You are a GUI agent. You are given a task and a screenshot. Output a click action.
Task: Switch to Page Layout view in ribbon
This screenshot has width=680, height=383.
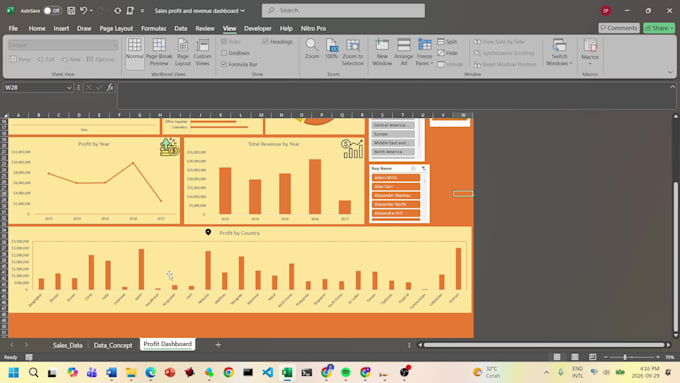(183, 53)
